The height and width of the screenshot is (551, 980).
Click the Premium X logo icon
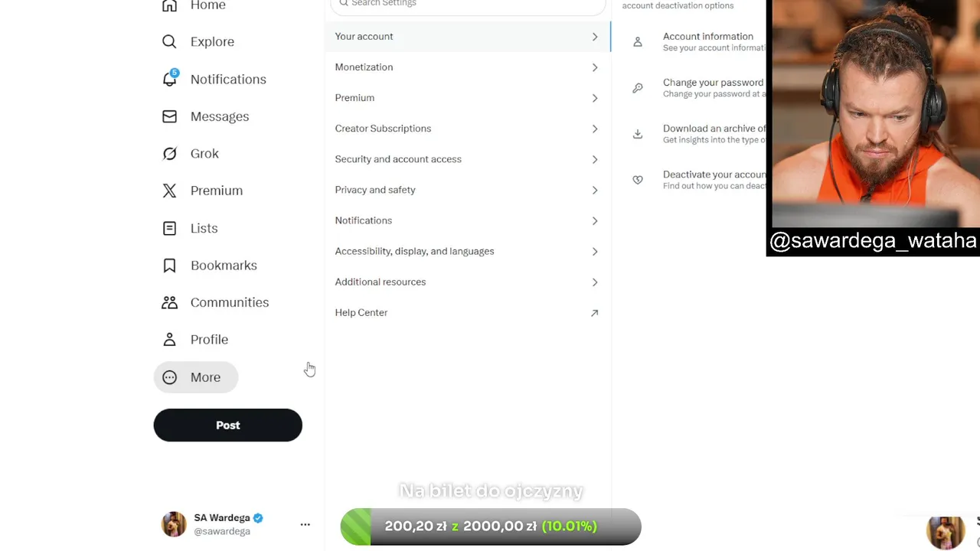coord(169,191)
